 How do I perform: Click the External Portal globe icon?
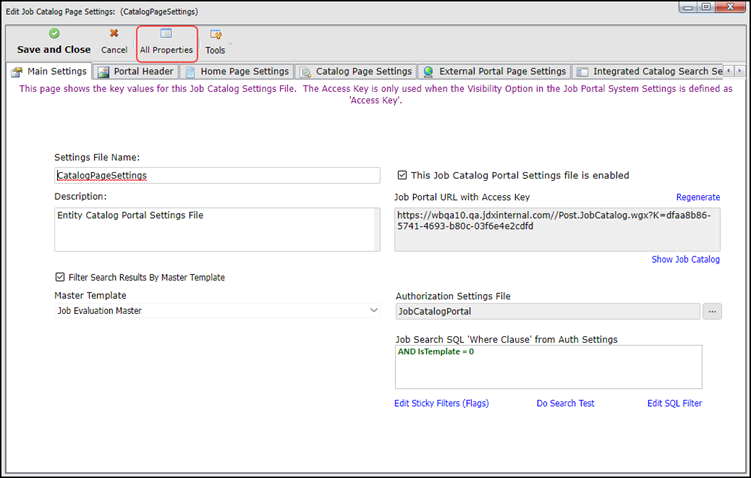(x=428, y=72)
